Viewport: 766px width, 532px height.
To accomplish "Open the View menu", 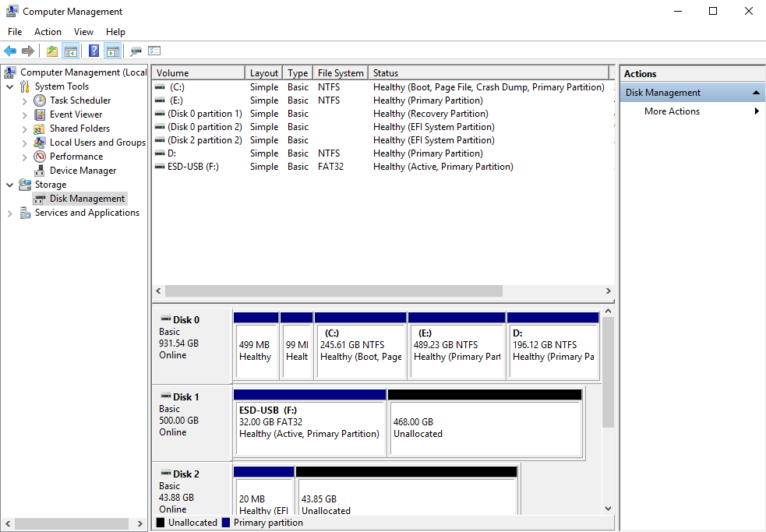I will coord(83,31).
